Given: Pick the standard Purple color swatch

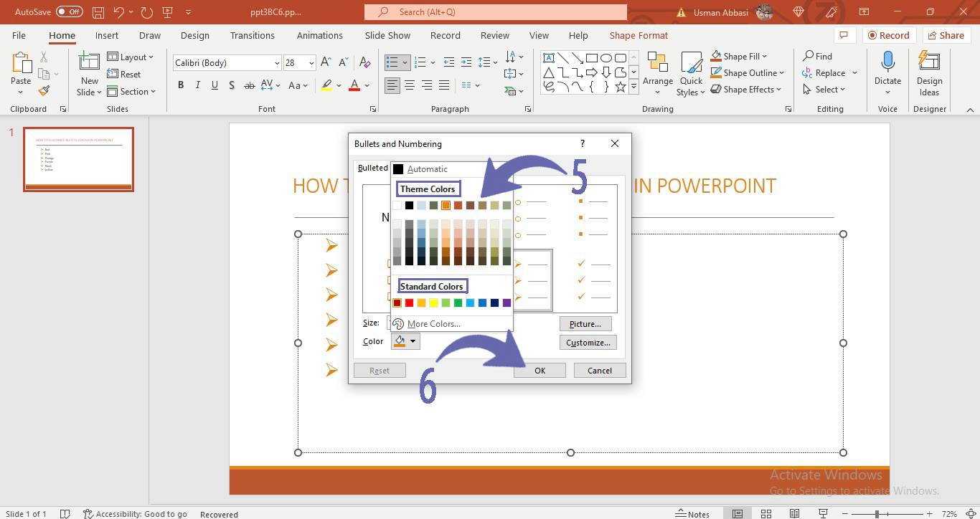Looking at the screenshot, I should 507,303.
